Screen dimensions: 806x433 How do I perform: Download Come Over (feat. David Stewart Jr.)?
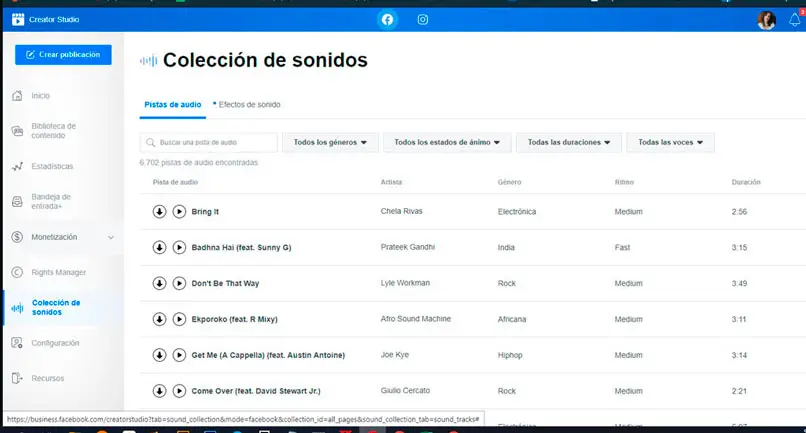[x=159, y=391]
